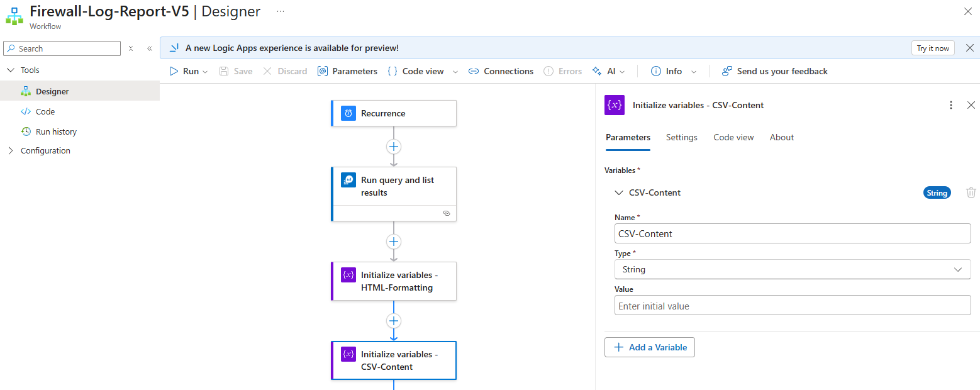The width and height of the screenshot is (980, 390).
Task: Click the Value initial value field
Action: click(792, 306)
